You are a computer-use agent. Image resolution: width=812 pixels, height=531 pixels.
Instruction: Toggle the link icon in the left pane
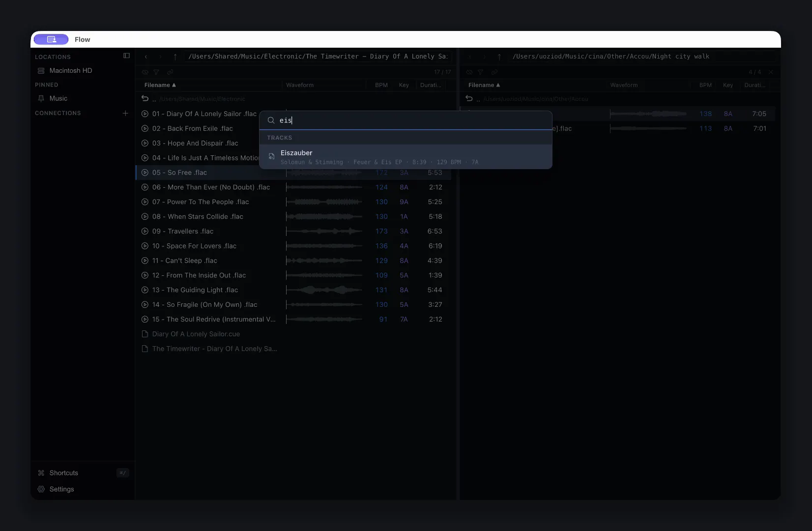click(170, 72)
